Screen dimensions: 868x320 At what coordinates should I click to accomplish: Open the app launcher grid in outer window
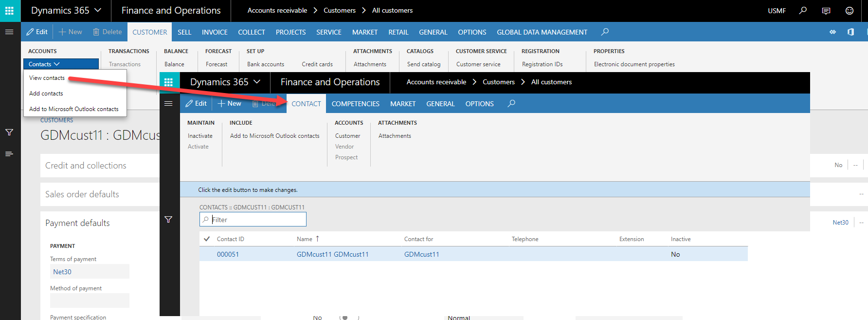pyautogui.click(x=9, y=11)
